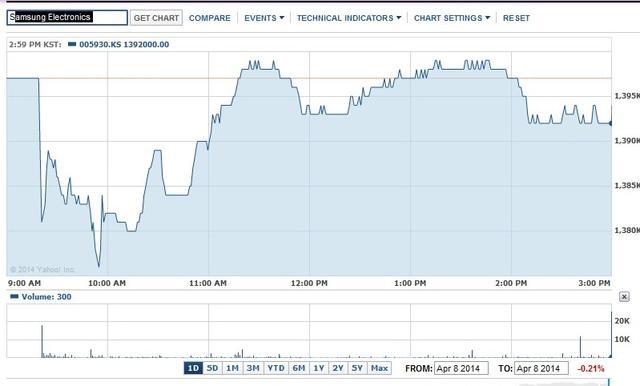This screenshot has height=386, width=640.
Task: Click the Volume legend marker icon
Action: point(14,297)
